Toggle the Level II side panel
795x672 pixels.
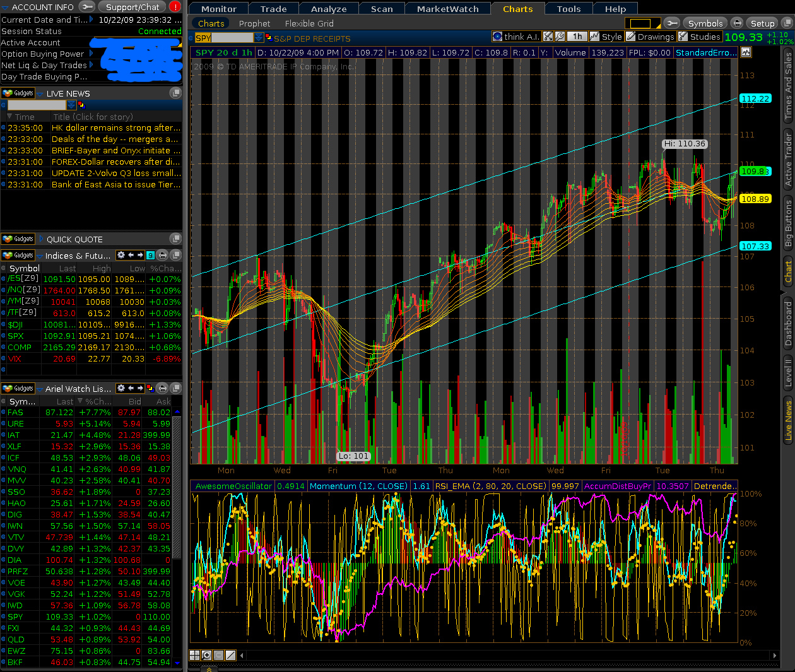click(x=788, y=372)
